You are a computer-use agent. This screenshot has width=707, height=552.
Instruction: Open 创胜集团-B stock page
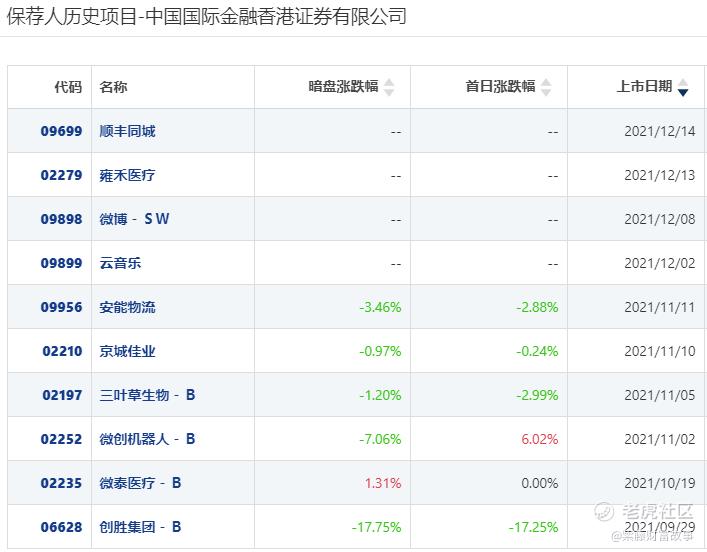pyautogui.click(x=140, y=527)
